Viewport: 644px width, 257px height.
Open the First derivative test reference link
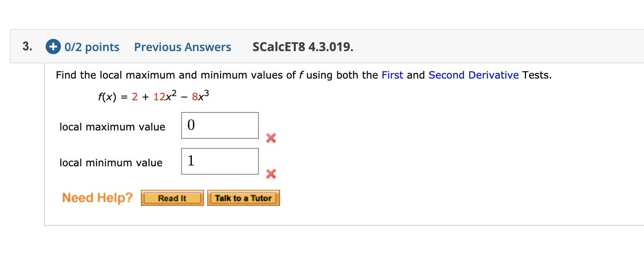pyautogui.click(x=392, y=75)
